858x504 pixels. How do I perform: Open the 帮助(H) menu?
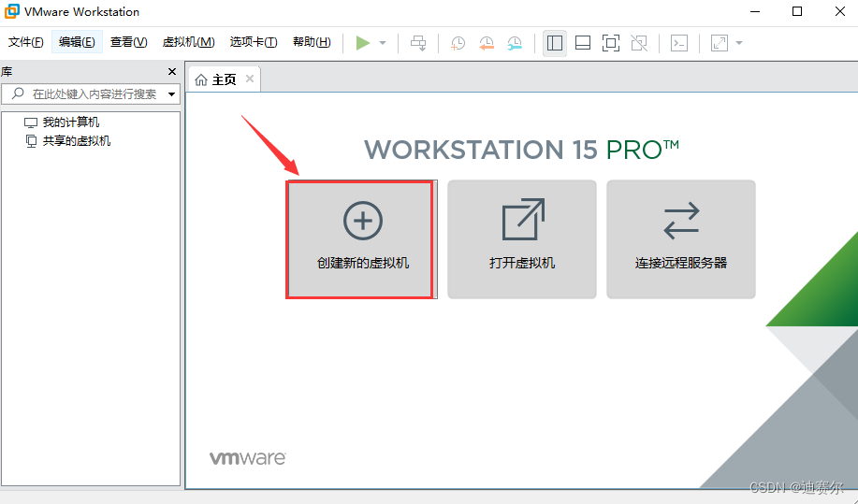[312, 42]
